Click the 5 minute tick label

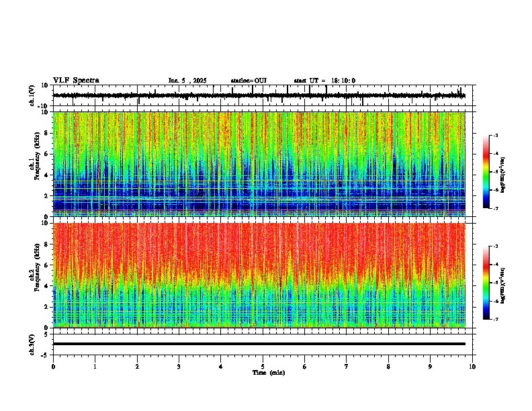click(263, 367)
